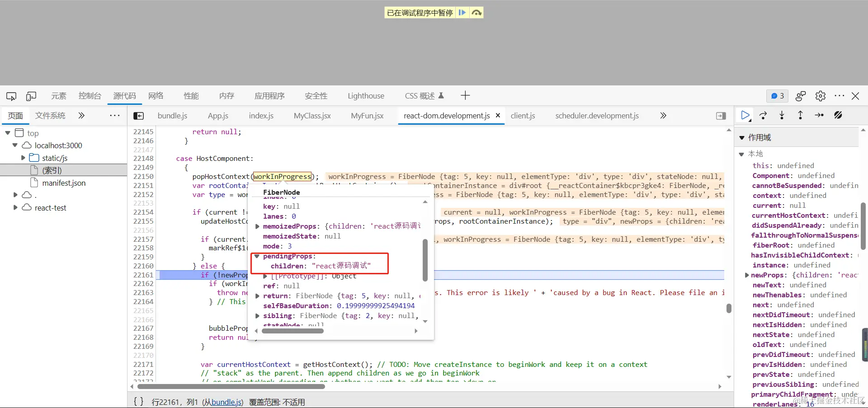Screen dimensions: 868x408
Task: Resume script execution from paused overlay
Action: click(462, 13)
